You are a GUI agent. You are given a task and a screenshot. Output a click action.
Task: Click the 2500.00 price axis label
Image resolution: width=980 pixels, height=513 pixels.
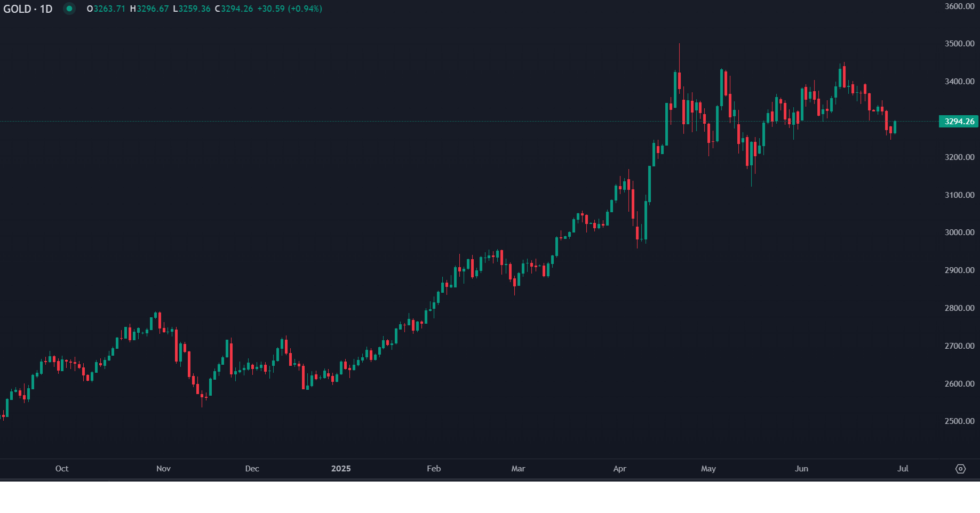point(959,421)
